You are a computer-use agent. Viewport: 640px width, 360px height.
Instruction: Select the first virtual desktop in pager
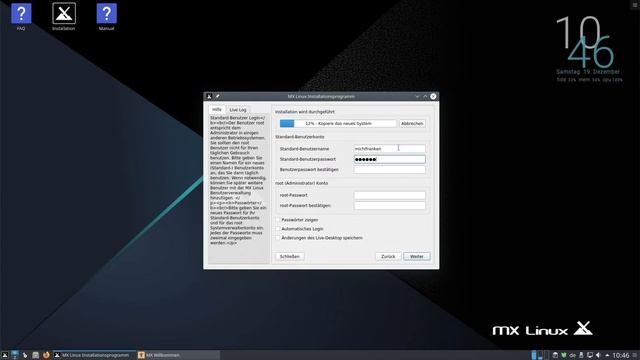(x=534, y=355)
